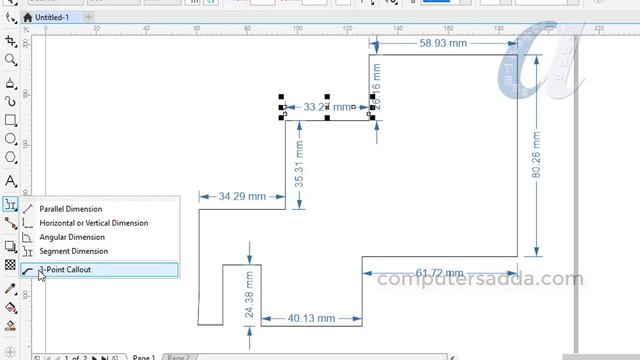Select the Text tool
640x360 pixels.
(10, 181)
